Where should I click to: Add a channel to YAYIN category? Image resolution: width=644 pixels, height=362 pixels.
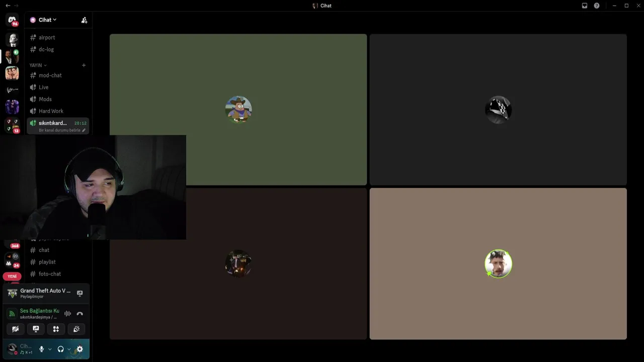click(x=84, y=65)
